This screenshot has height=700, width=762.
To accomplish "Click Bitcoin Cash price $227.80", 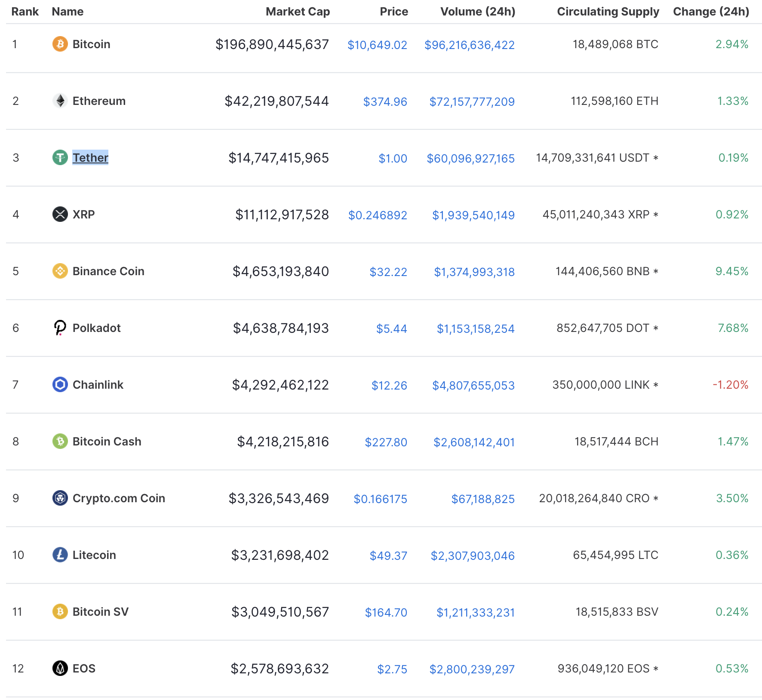I will 386,442.
